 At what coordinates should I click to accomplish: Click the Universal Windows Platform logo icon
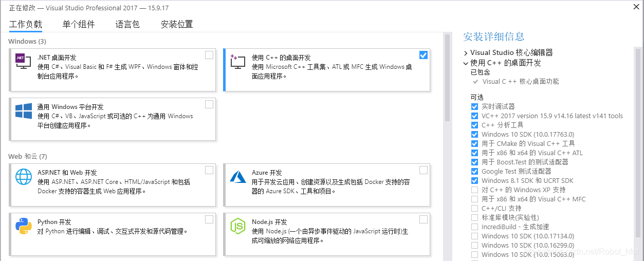tap(24, 111)
